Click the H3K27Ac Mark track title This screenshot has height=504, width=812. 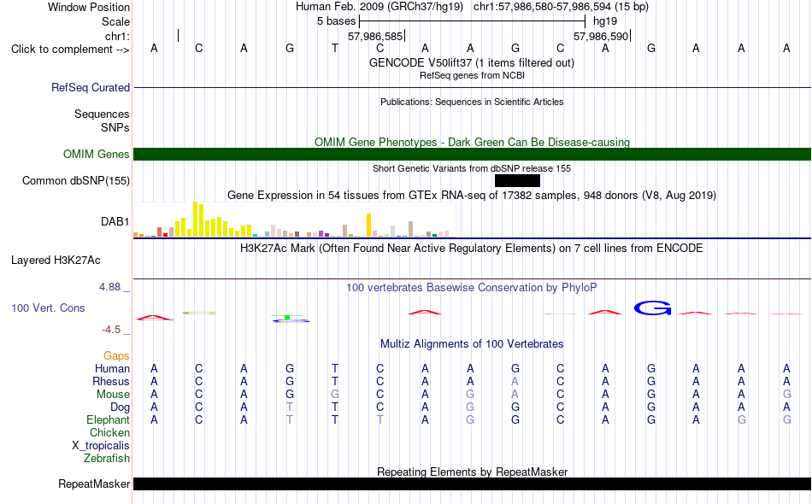coord(472,249)
